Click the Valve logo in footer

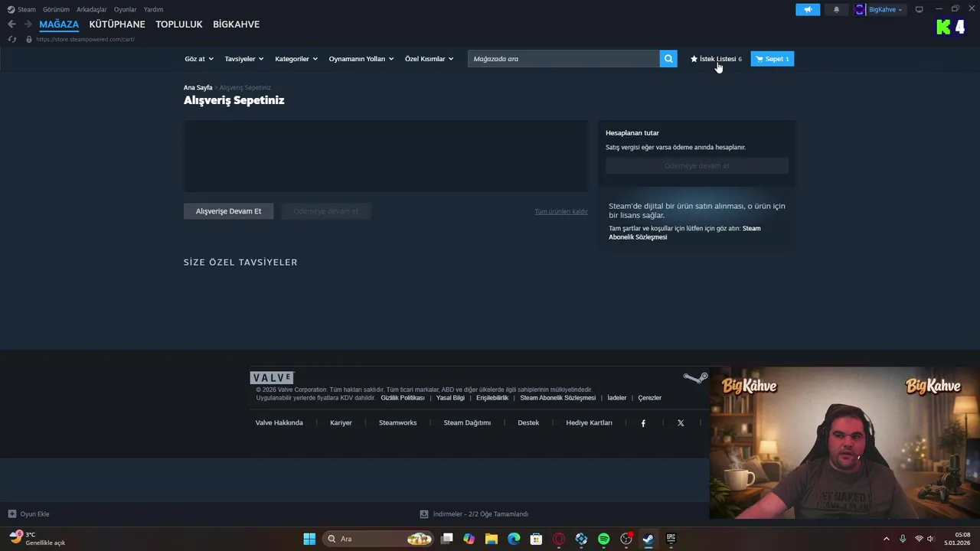pyautogui.click(x=272, y=377)
